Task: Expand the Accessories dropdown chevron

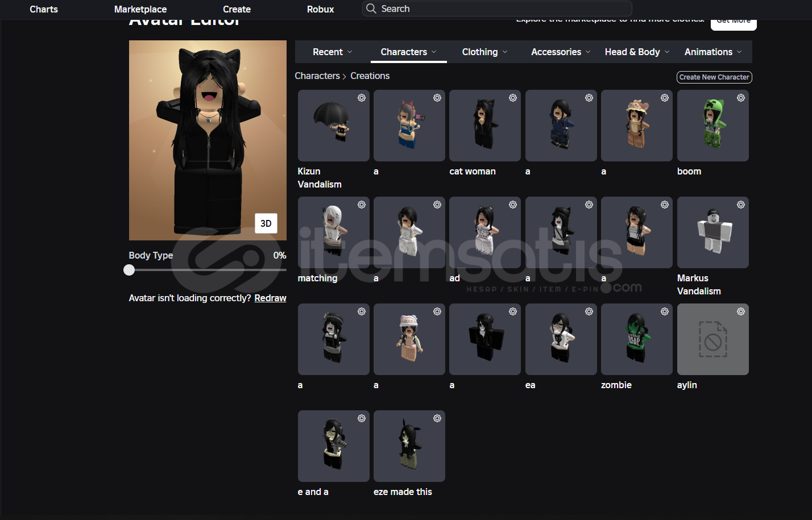Action: click(588, 52)
